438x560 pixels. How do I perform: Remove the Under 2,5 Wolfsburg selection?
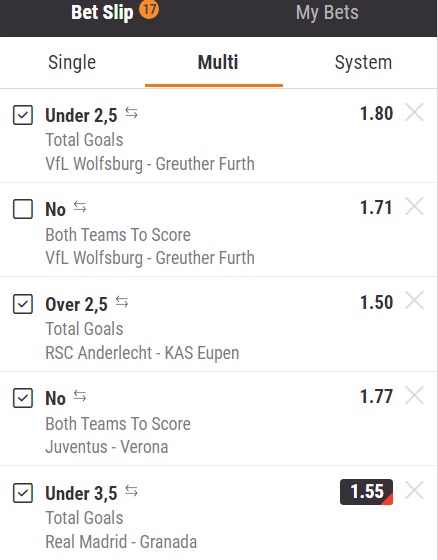[414, 112]
